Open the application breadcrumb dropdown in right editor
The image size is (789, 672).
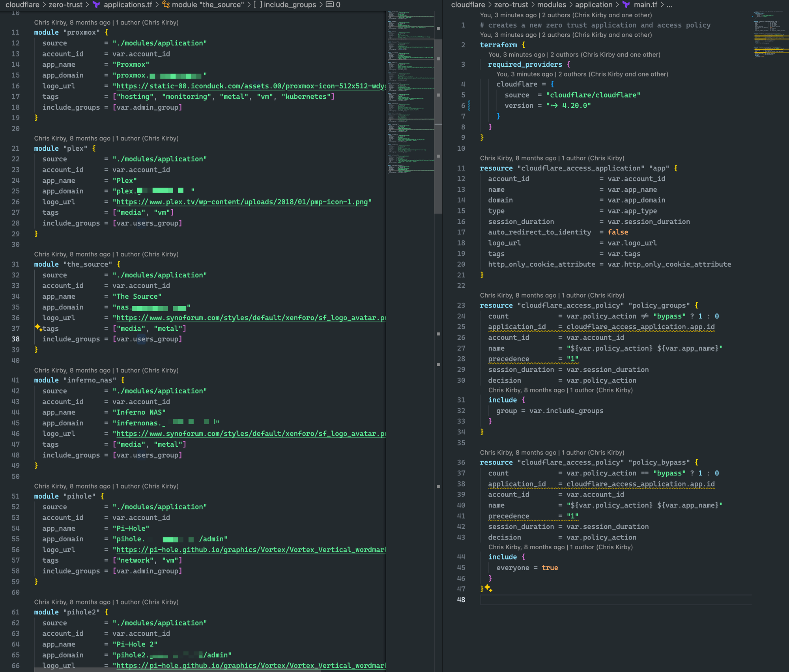tap(593, 5)
